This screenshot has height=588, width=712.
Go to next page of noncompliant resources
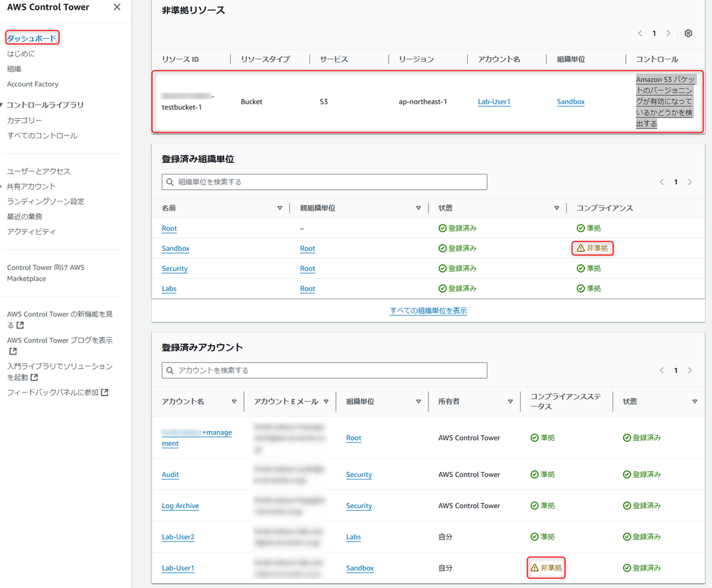click(668, 33)
